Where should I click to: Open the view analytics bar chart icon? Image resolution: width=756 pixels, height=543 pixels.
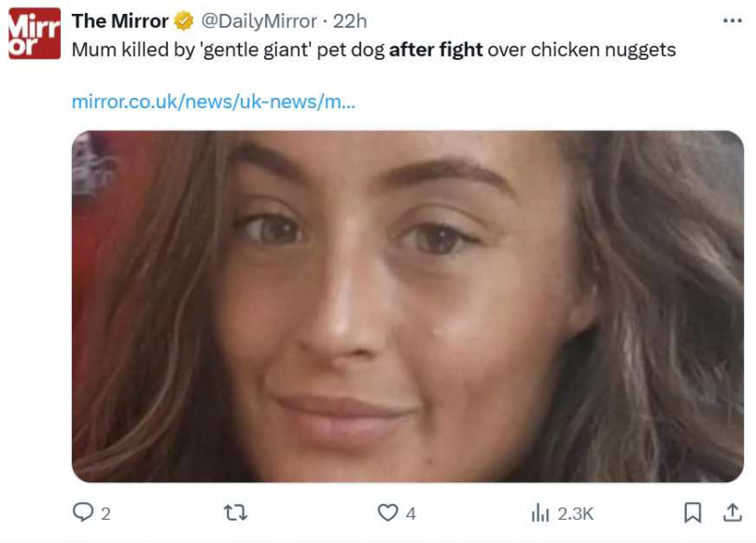540,512
